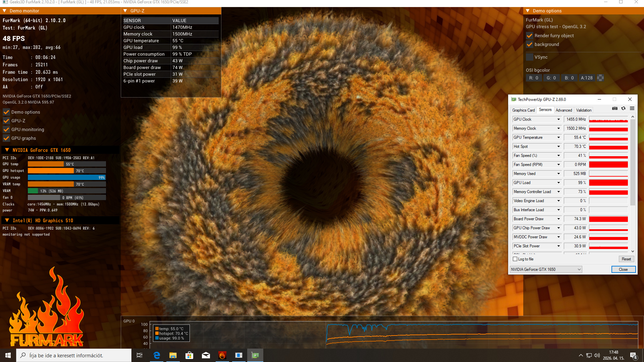Image resolution: width=644 pixels, height=362 pixels.
Task: Click the OSI bgcolor picker icon
Action: point(600,78)
